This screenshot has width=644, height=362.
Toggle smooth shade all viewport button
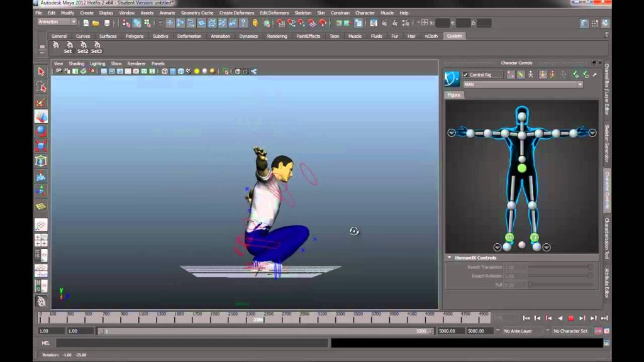[x=173, y=72]
